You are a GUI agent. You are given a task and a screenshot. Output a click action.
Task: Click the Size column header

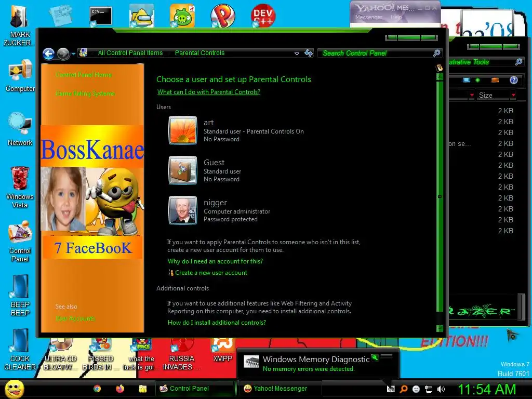coord(493,96)
